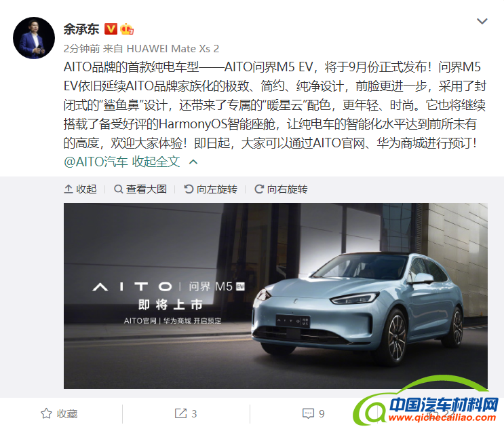Click the repost share icon

[180, 413]
